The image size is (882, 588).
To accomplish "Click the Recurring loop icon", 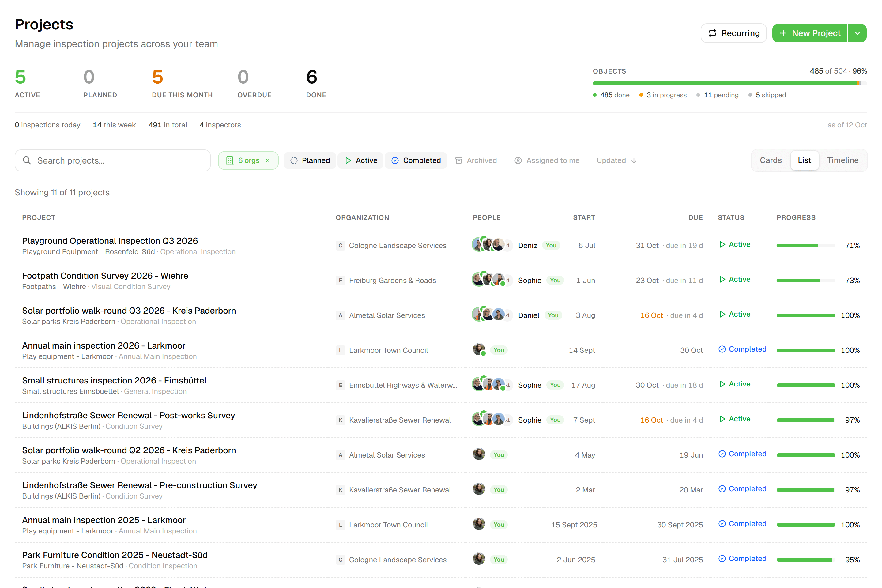I will click(x=712, y=33).
